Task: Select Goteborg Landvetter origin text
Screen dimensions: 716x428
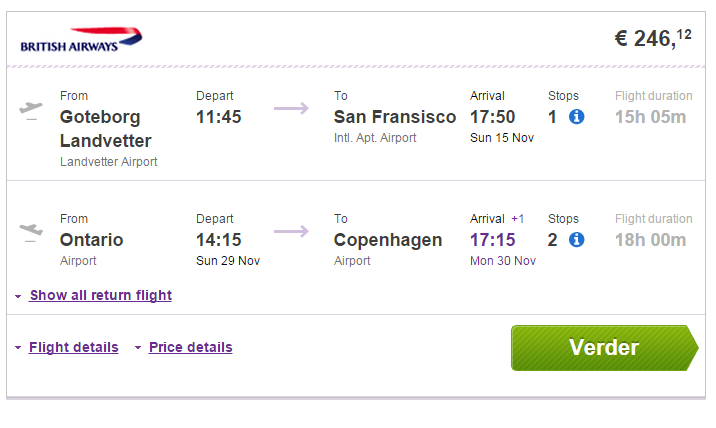Action: [x=105, y=129]
